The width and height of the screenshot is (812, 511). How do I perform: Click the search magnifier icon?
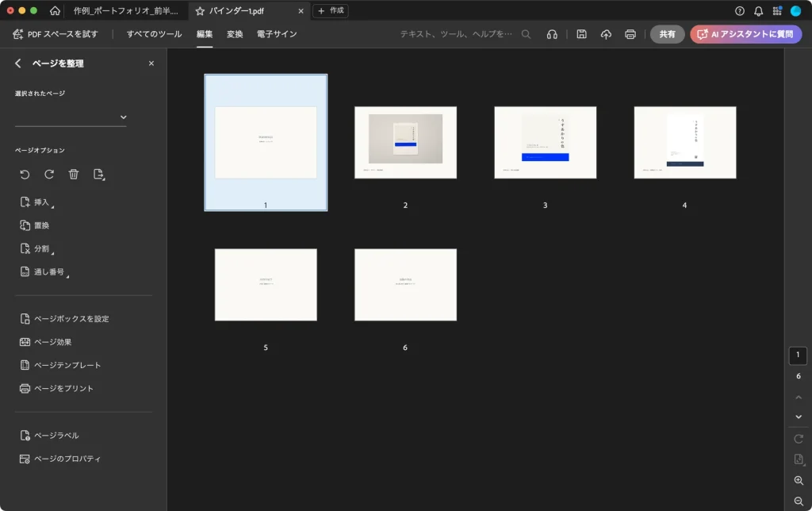pos(526,34)
